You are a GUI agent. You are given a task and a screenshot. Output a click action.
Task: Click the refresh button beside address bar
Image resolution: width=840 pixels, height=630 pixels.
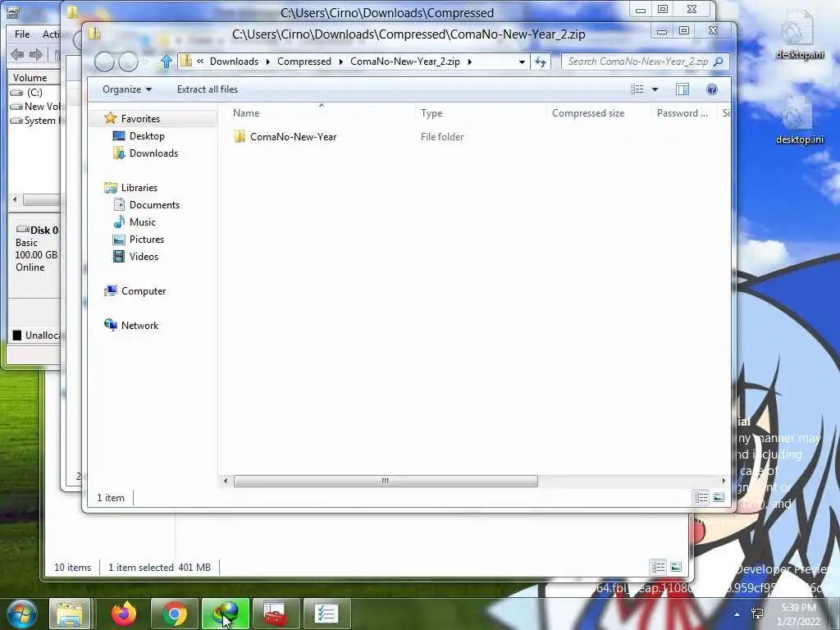coord(541,62)
